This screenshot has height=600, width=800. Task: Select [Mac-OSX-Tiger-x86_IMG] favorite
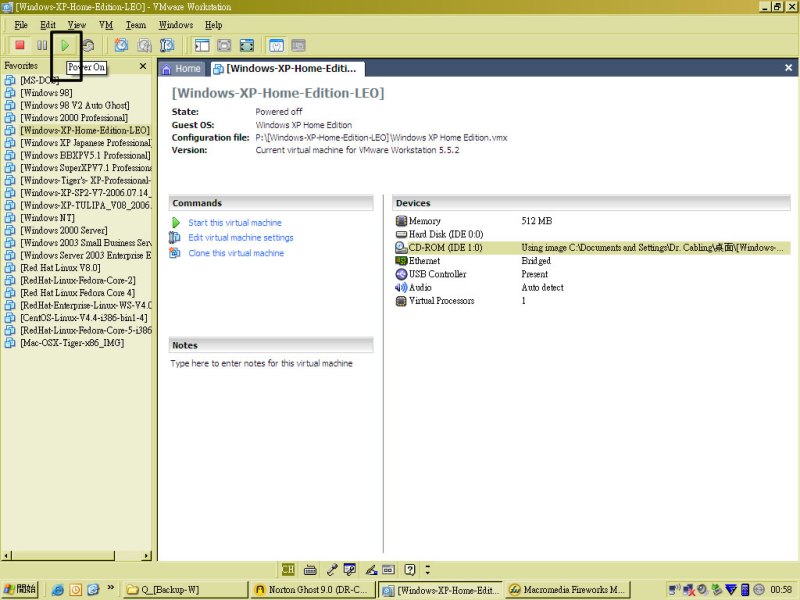[x=72, y=343]
